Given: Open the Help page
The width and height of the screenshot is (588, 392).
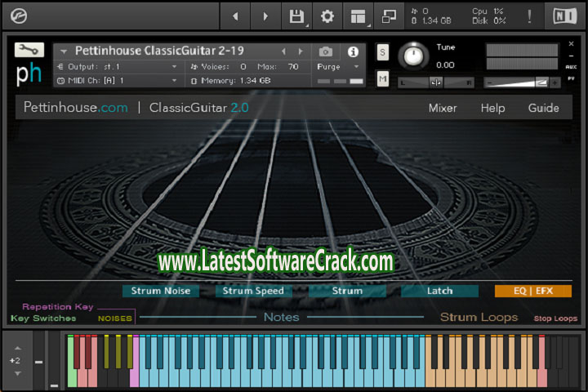Looking at the screenshot, I should [x=492, y=108].
